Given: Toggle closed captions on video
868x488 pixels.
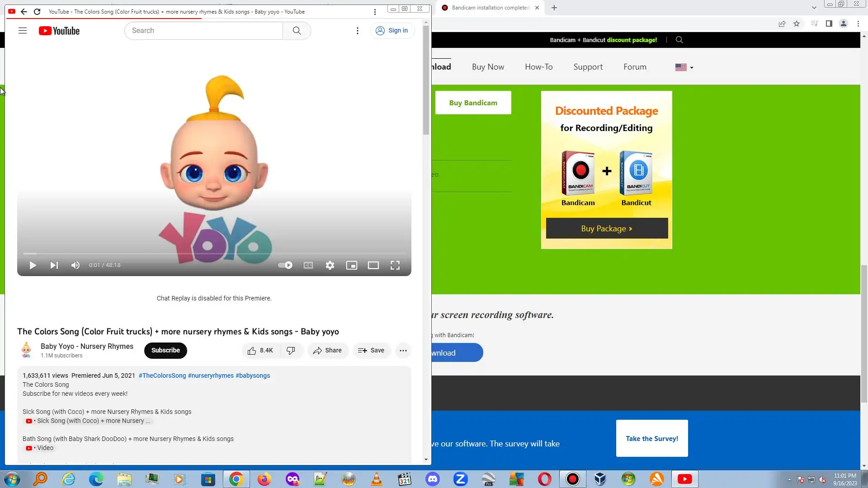Looking at the screenshot, I should click(x=308, y=265).
